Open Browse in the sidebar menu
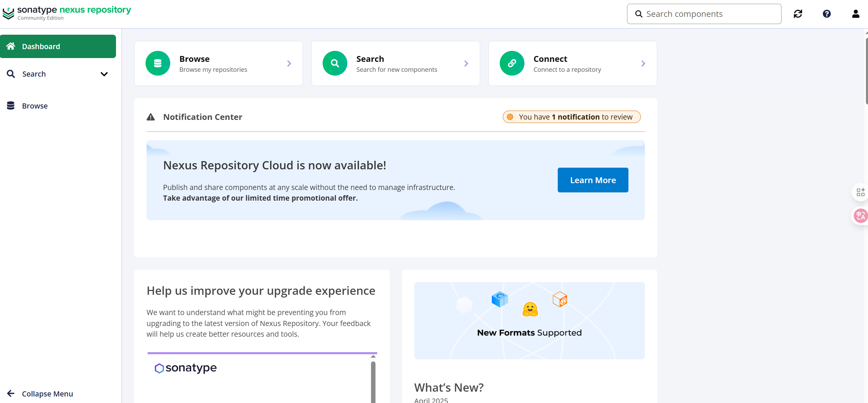 pos(58,106)
